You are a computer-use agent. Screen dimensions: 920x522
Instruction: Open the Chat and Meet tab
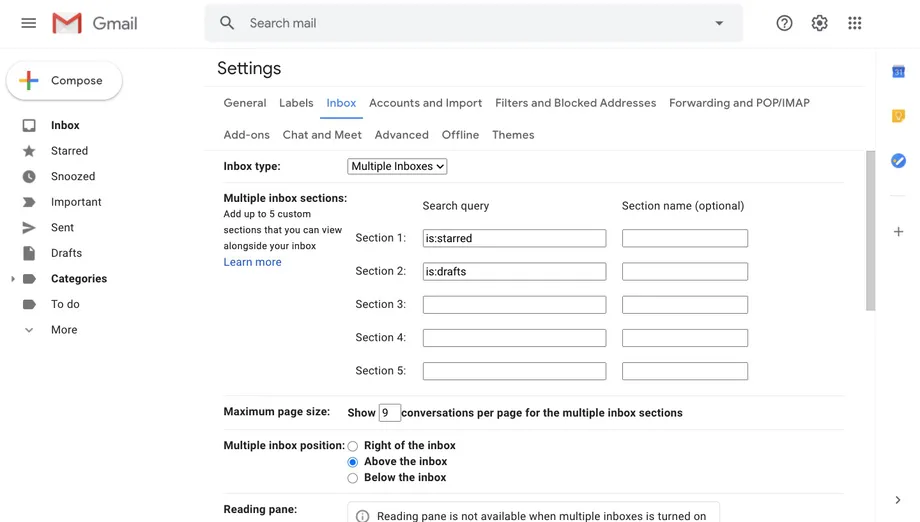322,135
